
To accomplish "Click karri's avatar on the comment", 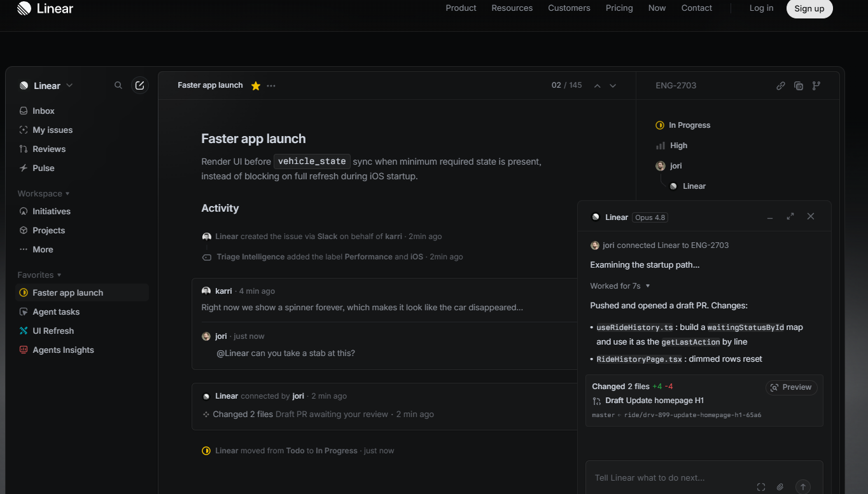I will coord(206,291).
